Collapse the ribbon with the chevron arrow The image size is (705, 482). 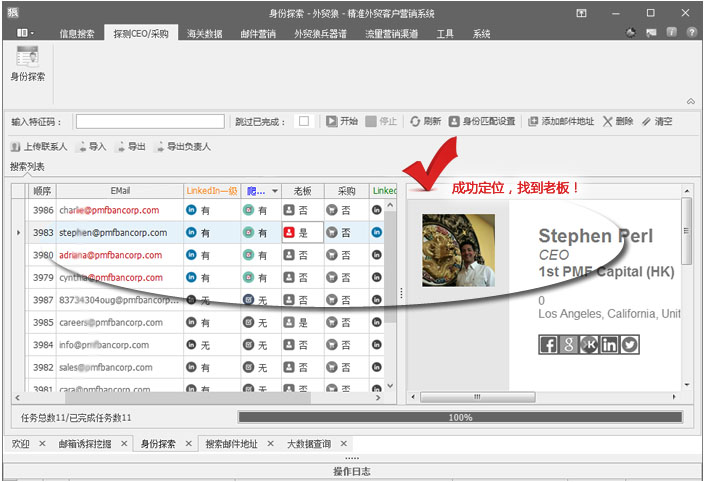coord(690,101)
